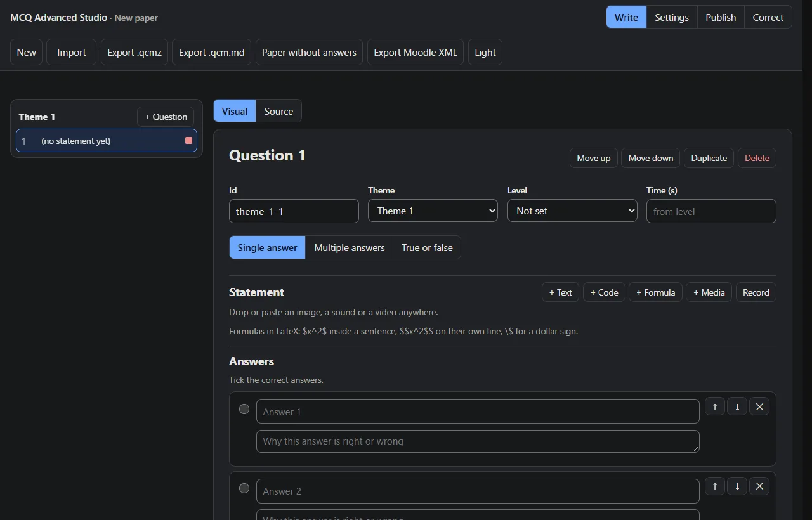This screenshot has height=520, width=812.
Task: Move Answer 2 up with the arrow
Action: tap(715, 486)
